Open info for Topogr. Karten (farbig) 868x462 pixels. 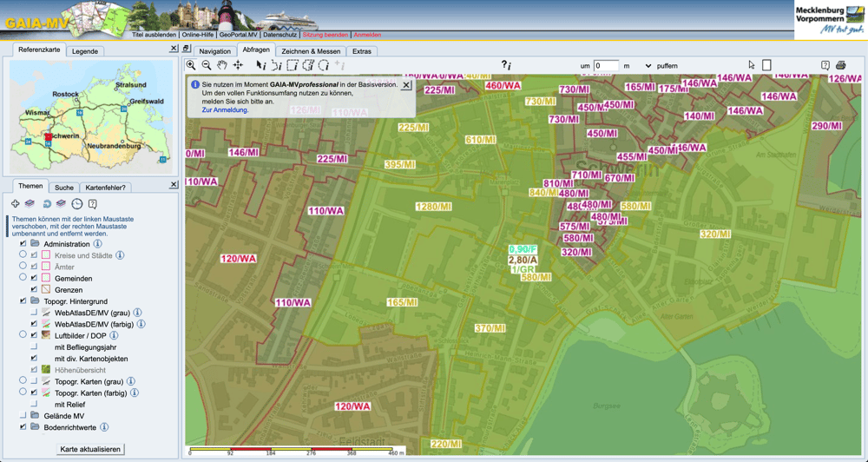pyautogui.click(x=135, y=393)
